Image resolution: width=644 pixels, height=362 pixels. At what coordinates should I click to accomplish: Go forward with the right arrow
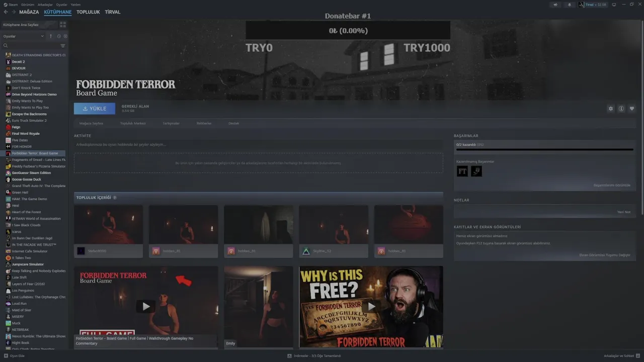tap(13, 12)
